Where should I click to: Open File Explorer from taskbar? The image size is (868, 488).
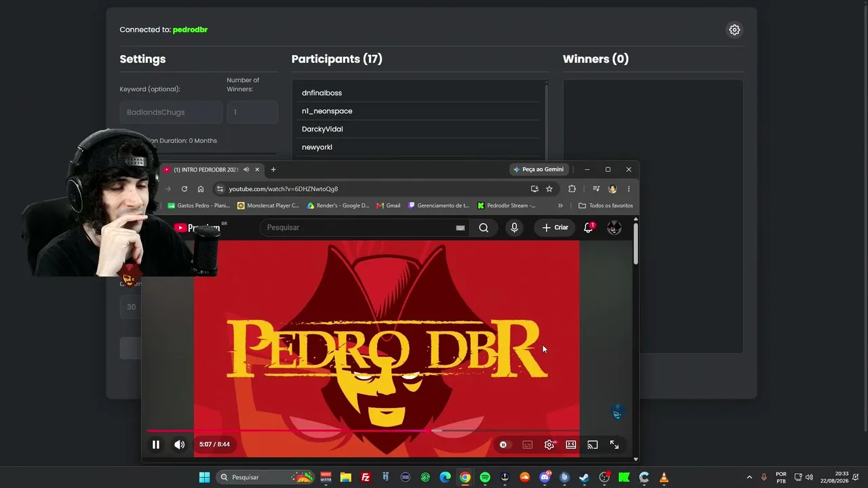[345, 477]
